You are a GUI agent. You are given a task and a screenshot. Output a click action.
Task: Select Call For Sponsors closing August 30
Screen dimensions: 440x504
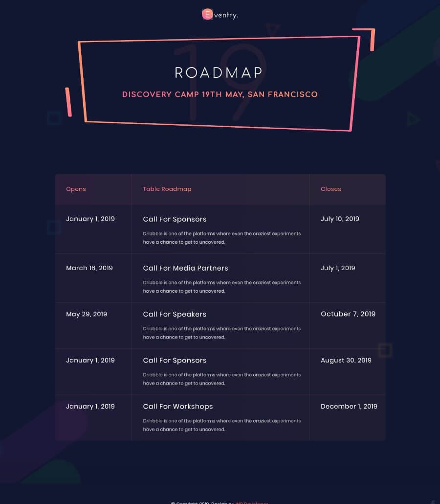pyautogui.click(x=175, y=361)
